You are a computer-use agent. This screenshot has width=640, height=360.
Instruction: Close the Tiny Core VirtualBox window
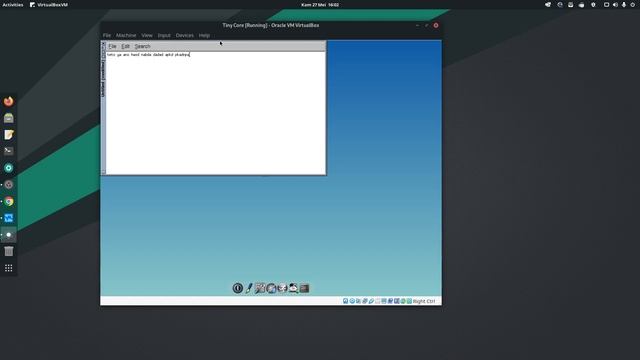click(x=436, y=25)
